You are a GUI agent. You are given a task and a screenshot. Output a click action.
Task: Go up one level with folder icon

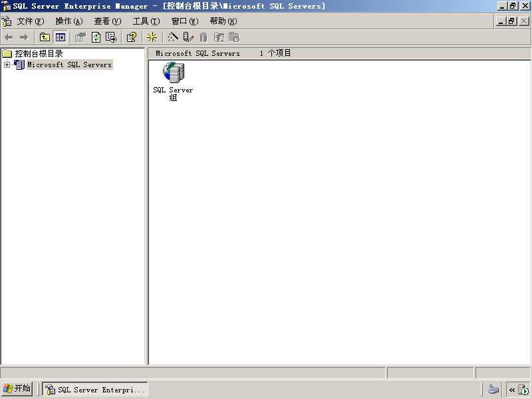(x=45, y=37)
